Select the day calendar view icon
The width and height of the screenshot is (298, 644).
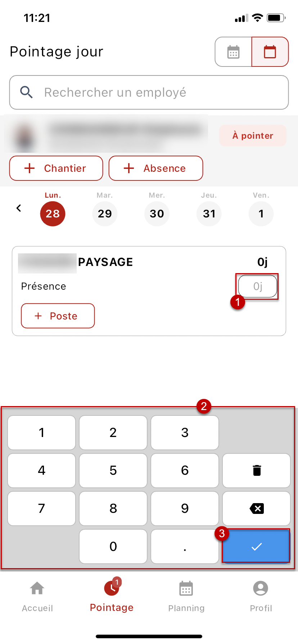click(x=270, y=52)
